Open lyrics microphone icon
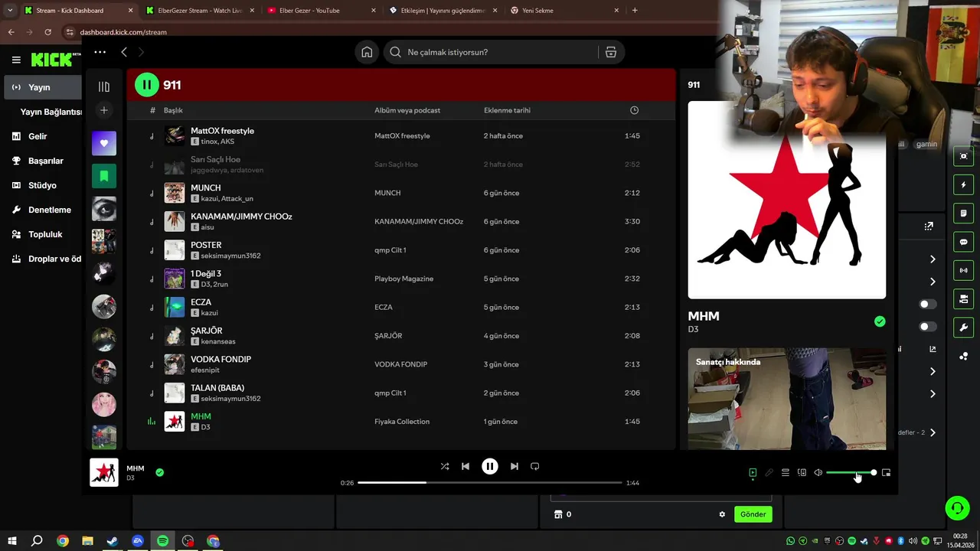This screenshot has height=551, width=980. [x=769, y=473]
